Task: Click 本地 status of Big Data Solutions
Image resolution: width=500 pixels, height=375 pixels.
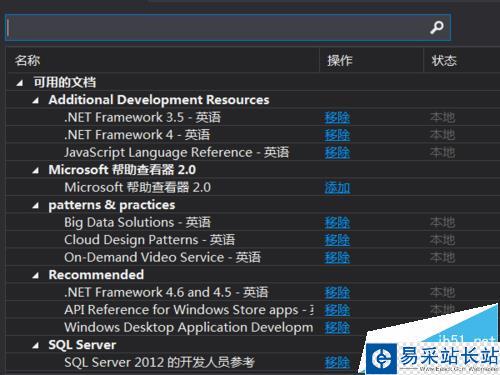Action: [442, 223]
